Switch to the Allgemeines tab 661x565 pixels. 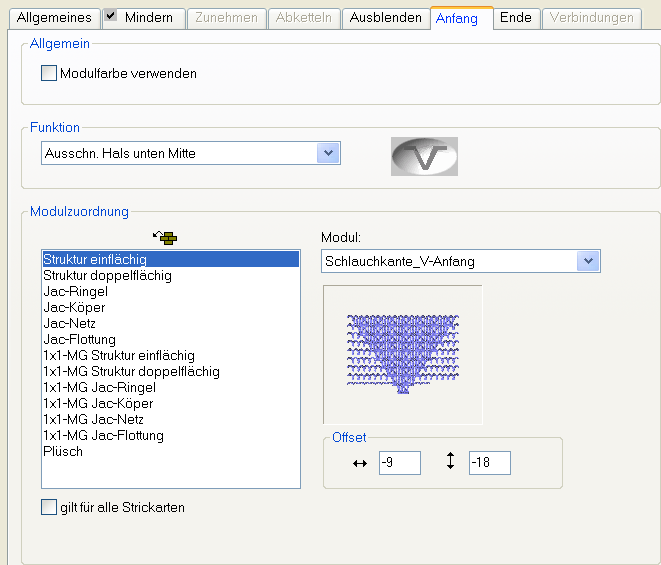(54, 18)
